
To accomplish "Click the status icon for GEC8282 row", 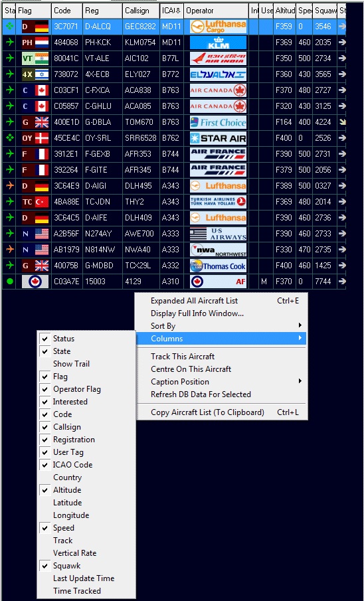I will [x=10, y=27].
